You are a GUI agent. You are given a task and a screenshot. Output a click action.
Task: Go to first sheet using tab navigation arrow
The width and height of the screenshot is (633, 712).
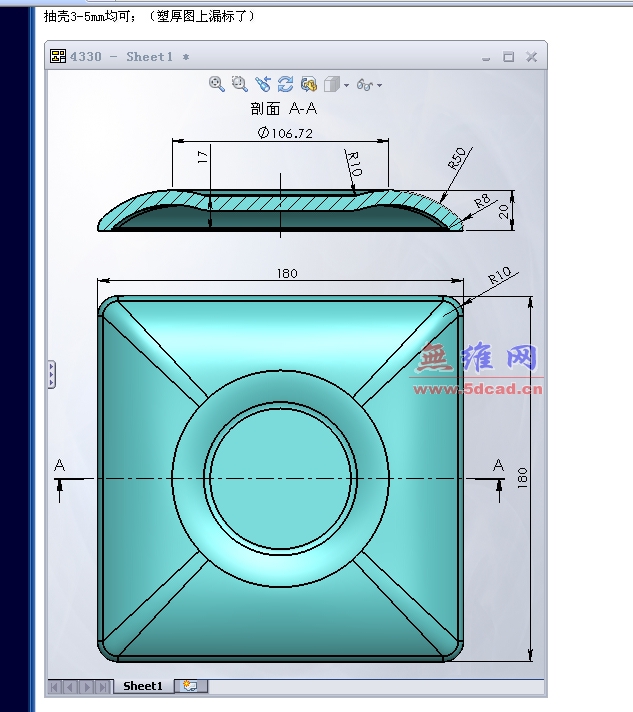(54, 687)
